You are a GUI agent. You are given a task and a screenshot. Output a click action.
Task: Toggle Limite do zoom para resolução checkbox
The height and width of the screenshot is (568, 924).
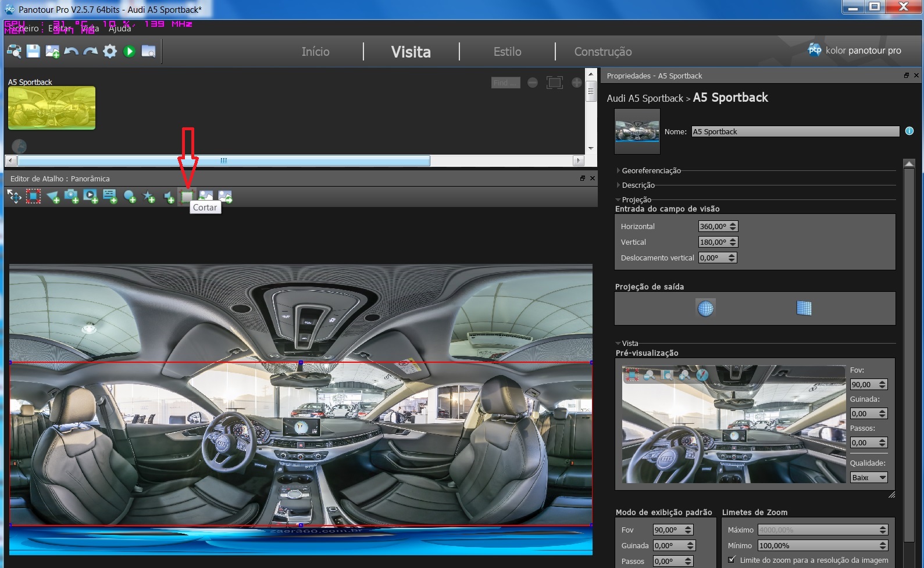click(732, 560)
